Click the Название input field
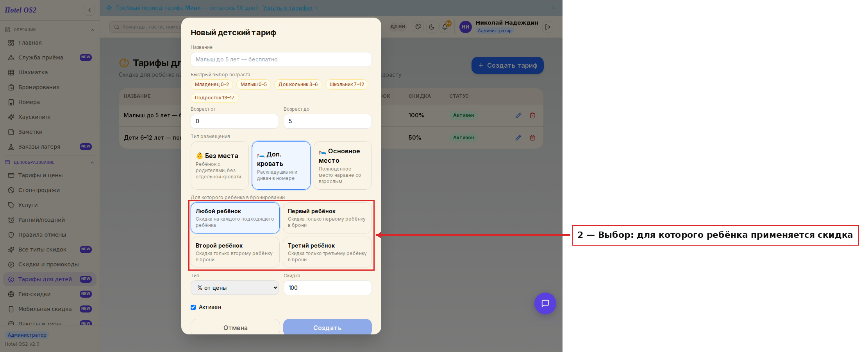This screenshot has height=352, width=868. 281,59
